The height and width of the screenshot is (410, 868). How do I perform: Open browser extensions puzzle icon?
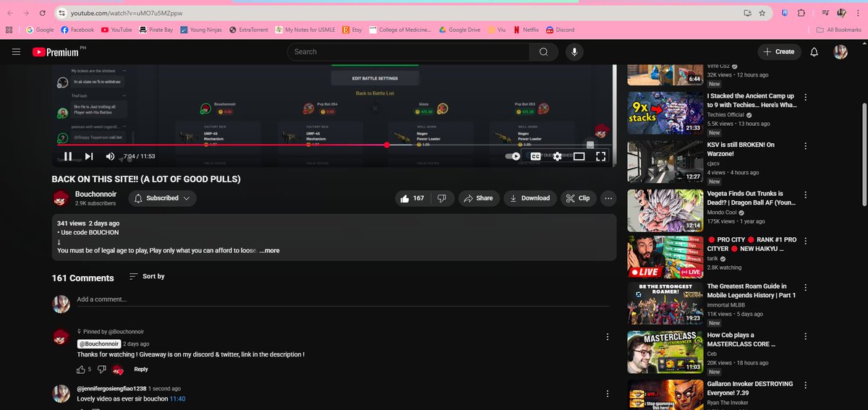coord(801,13)
